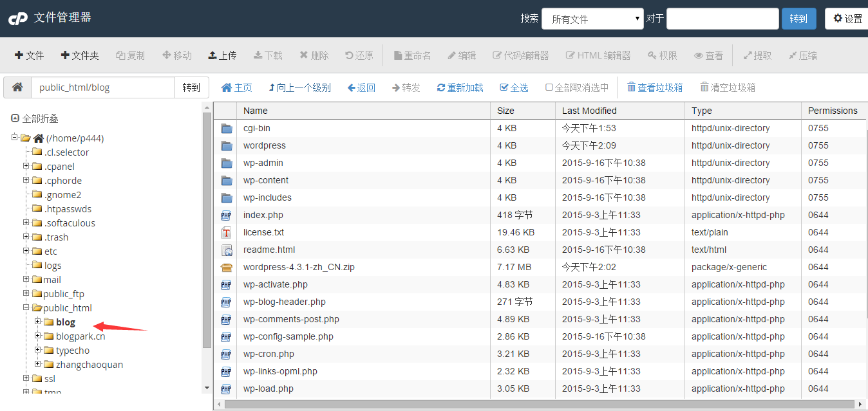Collapse the public_html tree node
Image resolution: width=868 pixels, height=411 pixels.
(x=26, y=307)
